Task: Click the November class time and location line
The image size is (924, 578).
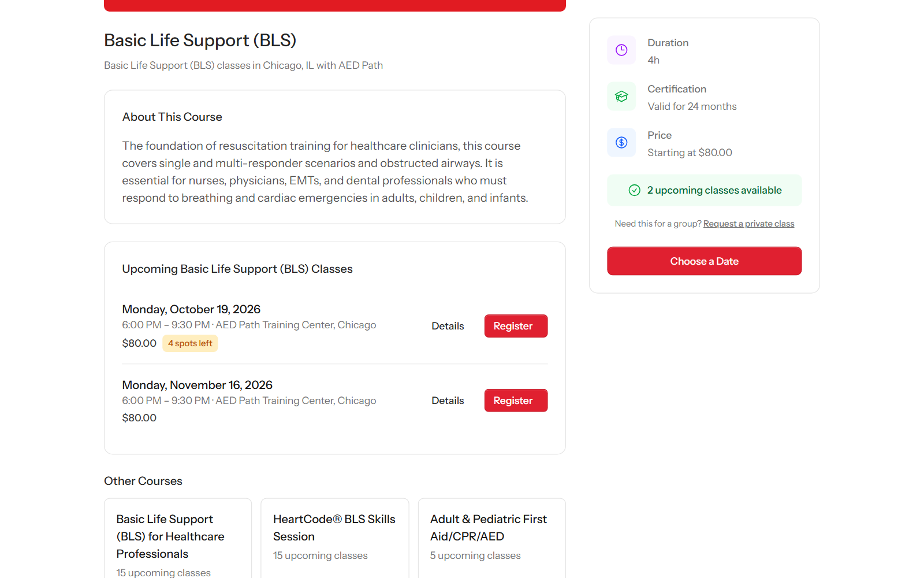Action: [249, 401]
